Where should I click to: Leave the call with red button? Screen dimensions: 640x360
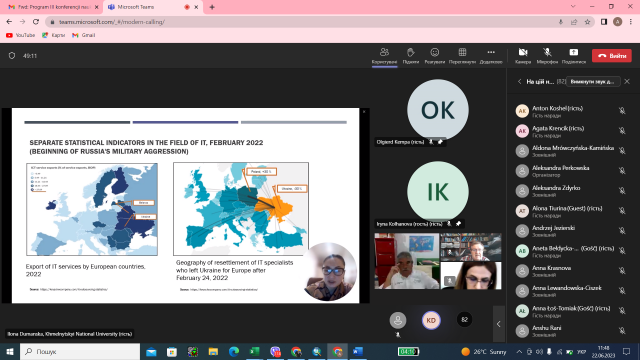[x=612, y=56]
